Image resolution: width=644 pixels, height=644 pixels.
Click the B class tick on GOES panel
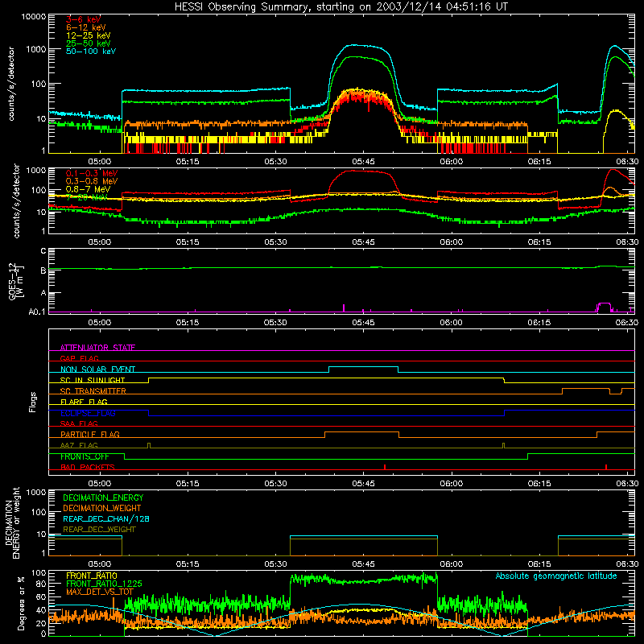(43, 270)
